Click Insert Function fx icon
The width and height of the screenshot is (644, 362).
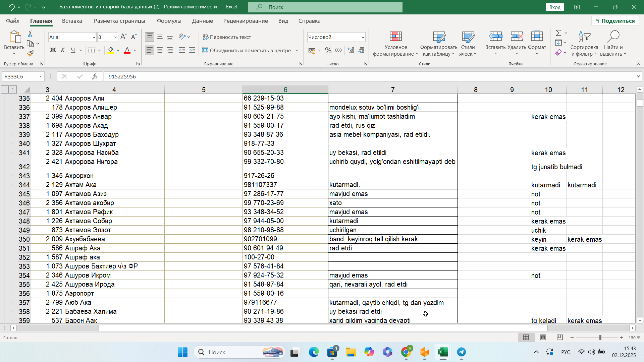pyautogui.click(x=95, y=76)
